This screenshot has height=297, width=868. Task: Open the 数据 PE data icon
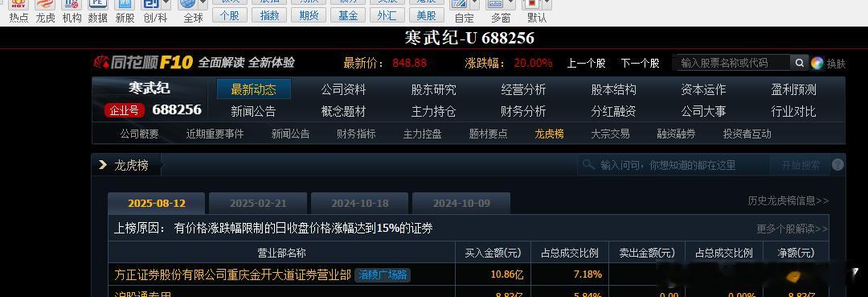pyautogui.click(x=97, y=6)
